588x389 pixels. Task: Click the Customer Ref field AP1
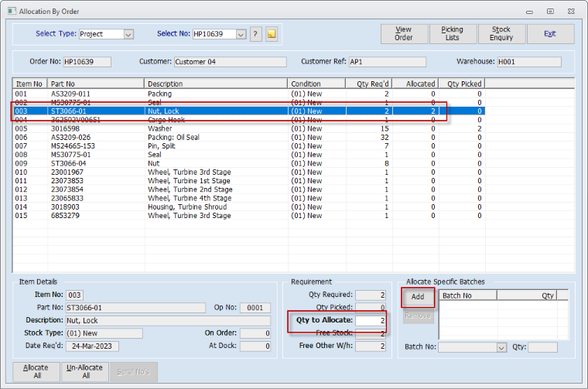tap(388, 62)
